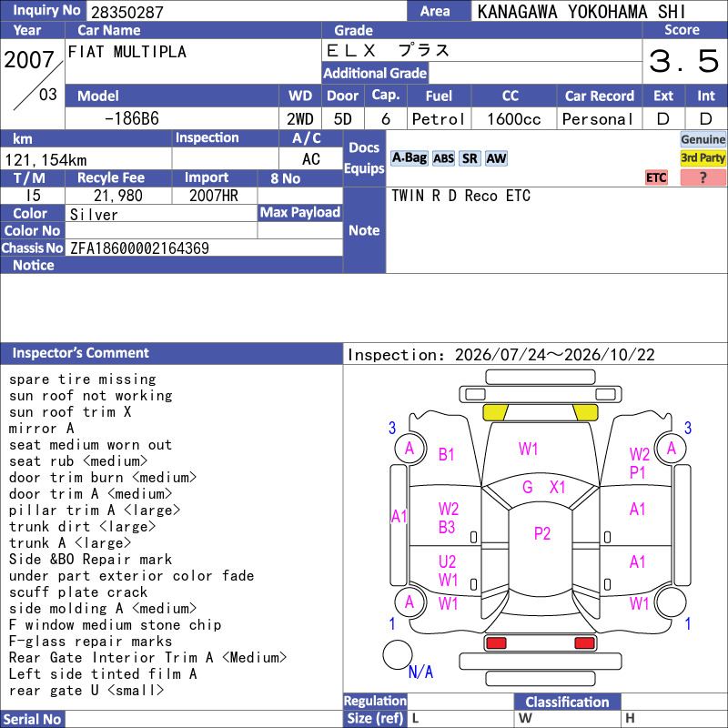Image resolution: width=728 pixels, height=728 pixels.
Task: Click the 1600cc engine value
Action: pyautogui.click(x=513, y=119)
